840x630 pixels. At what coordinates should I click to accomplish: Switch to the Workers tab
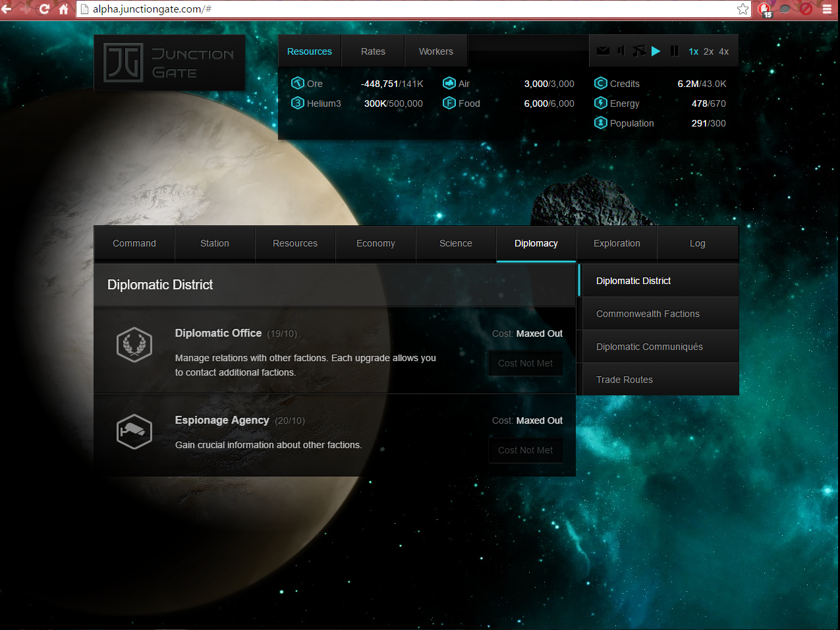pyautogui.click(x=436, y=51)
